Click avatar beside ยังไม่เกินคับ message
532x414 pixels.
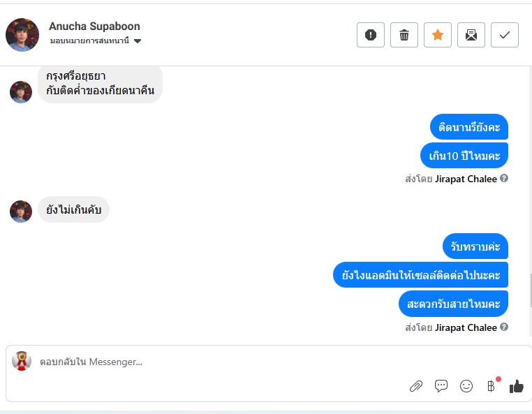tap(21, 212)
